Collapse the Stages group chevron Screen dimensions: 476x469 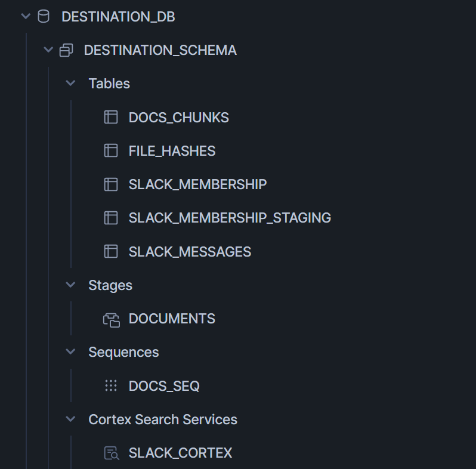pos(70,285)
